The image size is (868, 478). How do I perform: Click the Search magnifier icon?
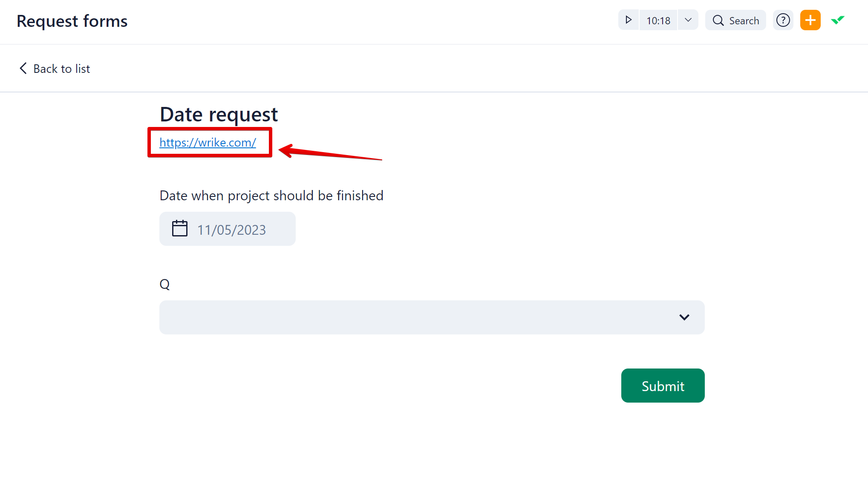tap(718, 20)
